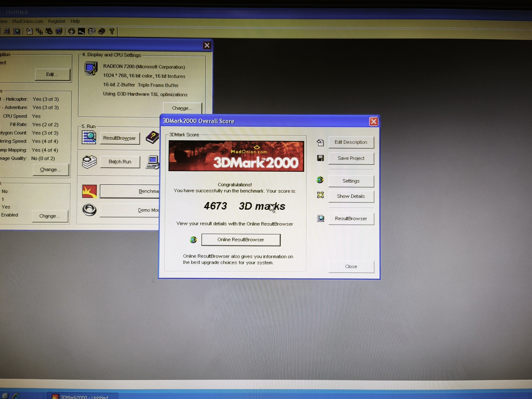Click the computer icon in the main toolbar

pos(7,31)
